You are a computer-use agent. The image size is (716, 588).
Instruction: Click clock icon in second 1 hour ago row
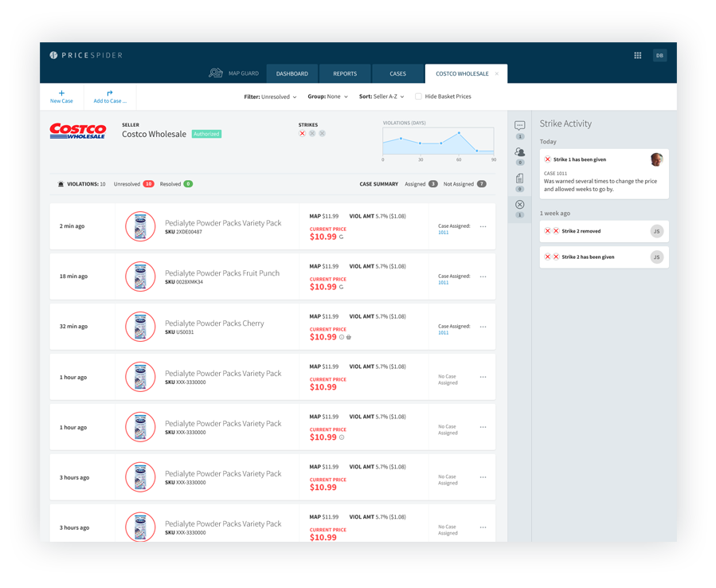[342, 437]
